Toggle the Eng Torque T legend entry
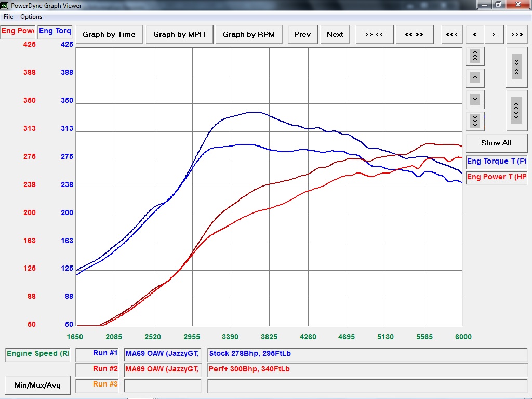Viewport: 532px width, 399px height. coord(497,162)
